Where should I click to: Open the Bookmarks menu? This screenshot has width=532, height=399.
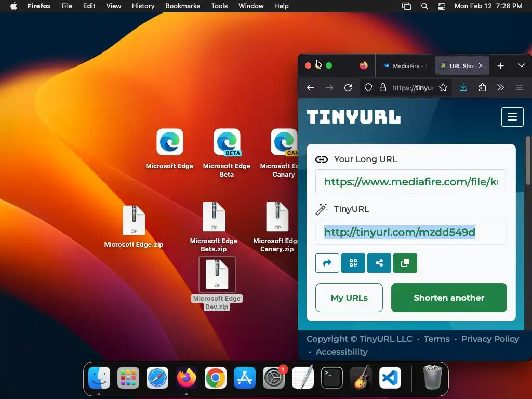[x=182, y=6]
